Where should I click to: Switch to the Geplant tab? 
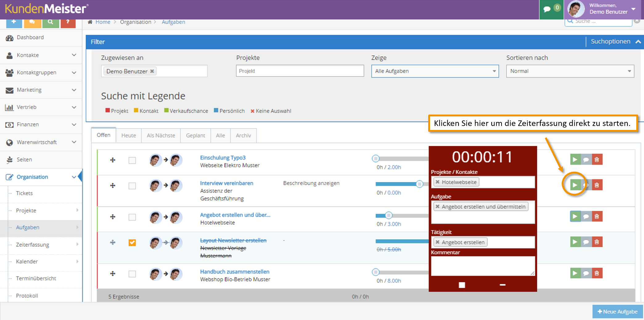coord(195,136)
